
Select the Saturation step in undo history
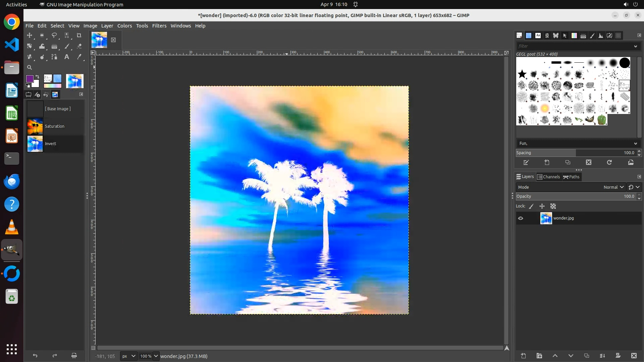54,126
